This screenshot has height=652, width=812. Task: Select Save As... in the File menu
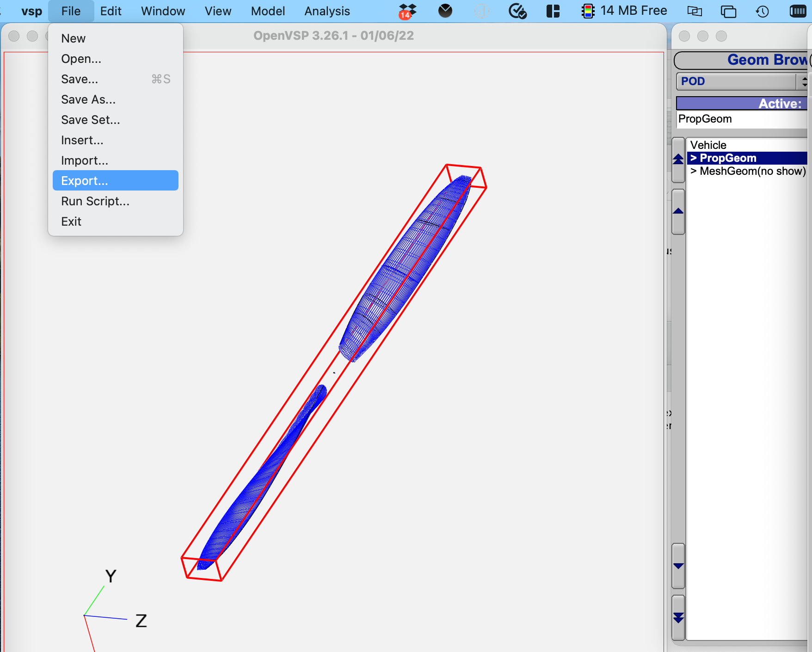point(88,99)
